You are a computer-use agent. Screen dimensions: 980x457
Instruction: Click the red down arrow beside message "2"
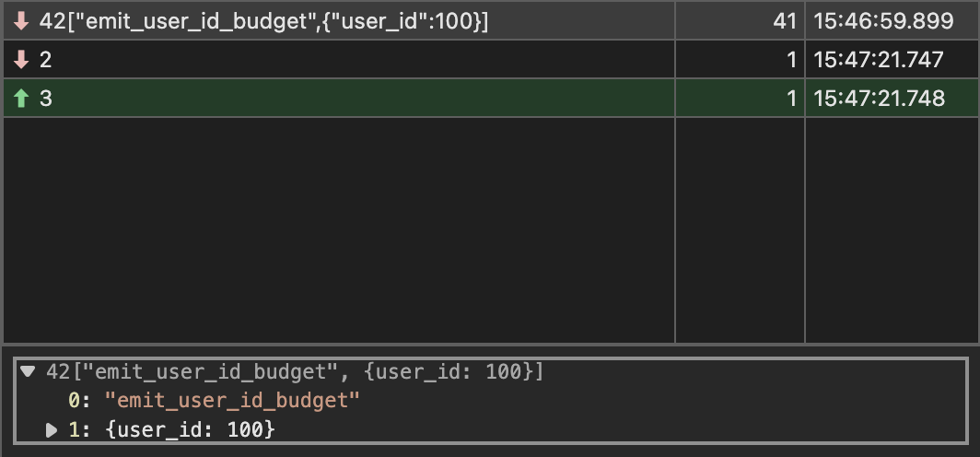(21, 61)
